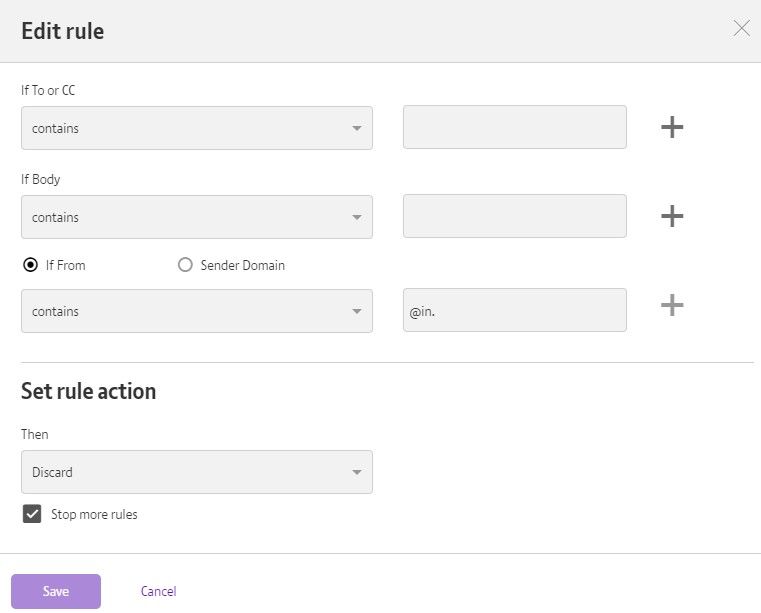761x613 pixels.
Task: Click the arrow in the If From dropdown
Action: point(357,312)
